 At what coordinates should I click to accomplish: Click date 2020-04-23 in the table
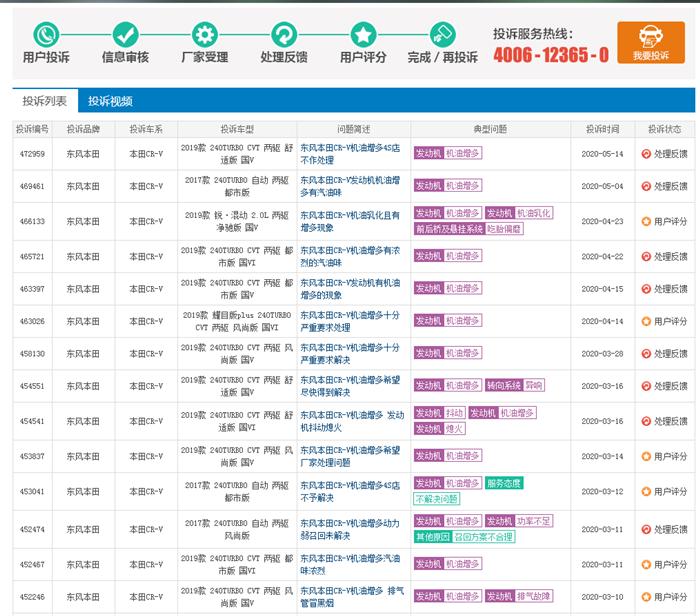[602, 221]
